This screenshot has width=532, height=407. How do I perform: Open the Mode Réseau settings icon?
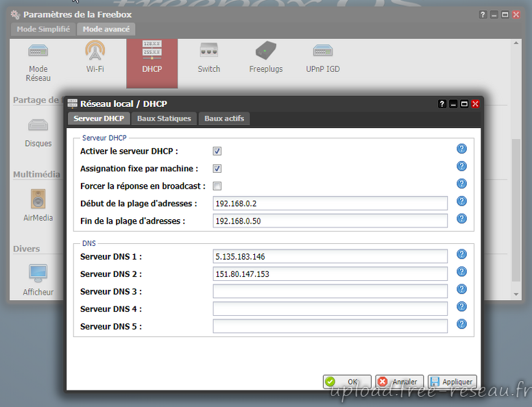click(x=38, y=63)
